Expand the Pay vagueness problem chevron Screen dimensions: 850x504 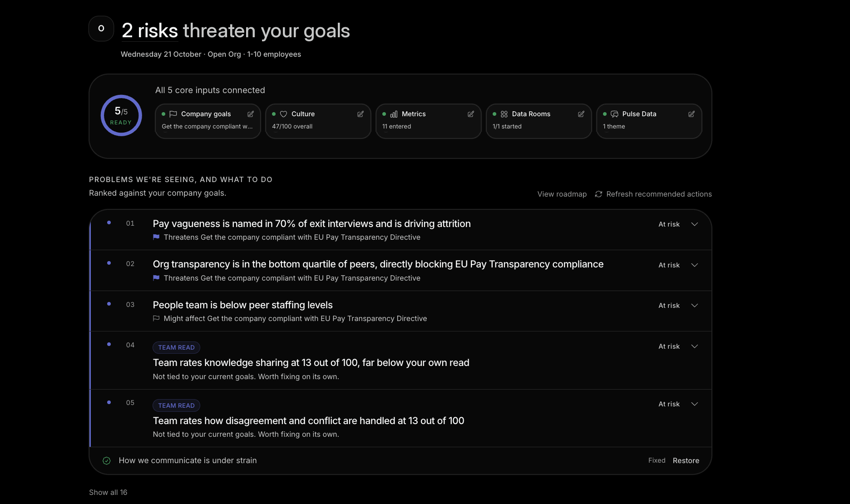tap(694, 224)
